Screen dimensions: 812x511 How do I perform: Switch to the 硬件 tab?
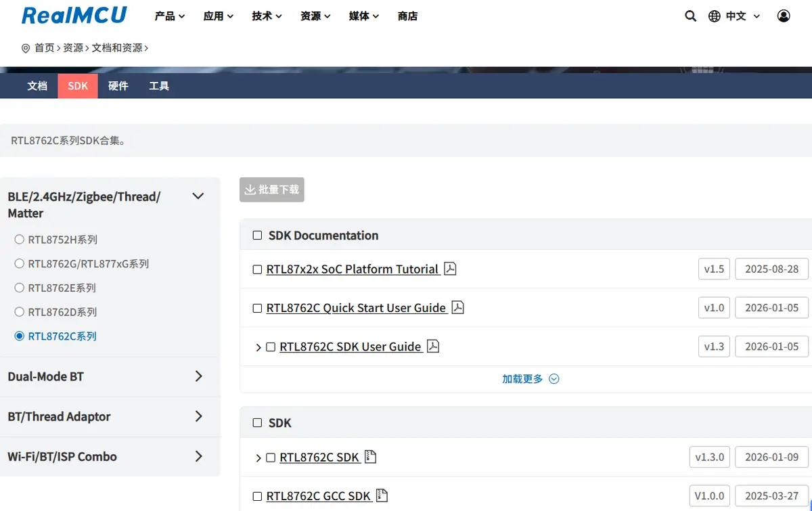pos(118,86)
